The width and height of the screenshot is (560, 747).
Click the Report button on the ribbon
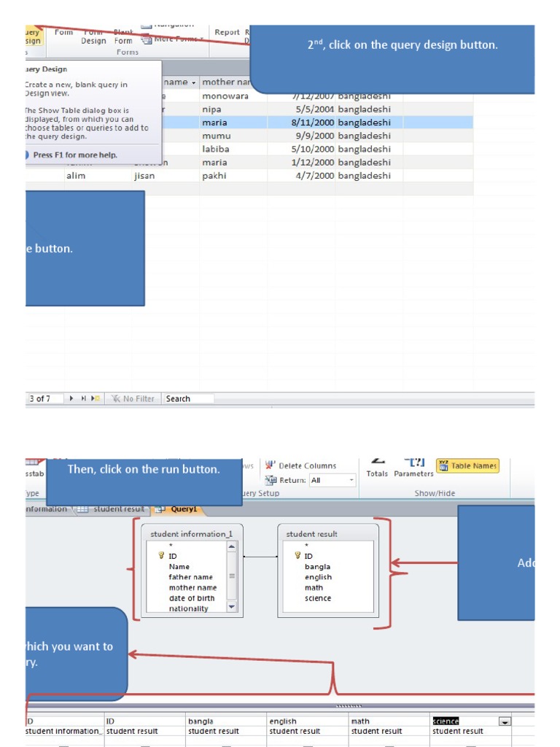(227, 32)
